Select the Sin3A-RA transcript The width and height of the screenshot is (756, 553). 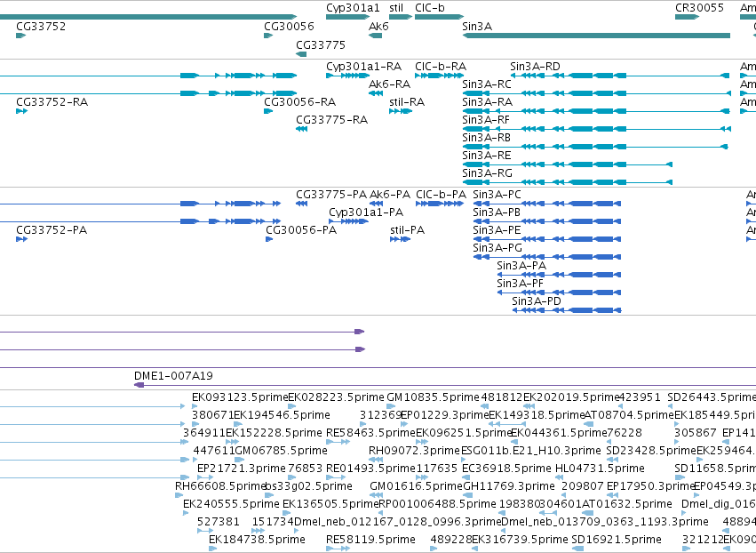[596, 111]
